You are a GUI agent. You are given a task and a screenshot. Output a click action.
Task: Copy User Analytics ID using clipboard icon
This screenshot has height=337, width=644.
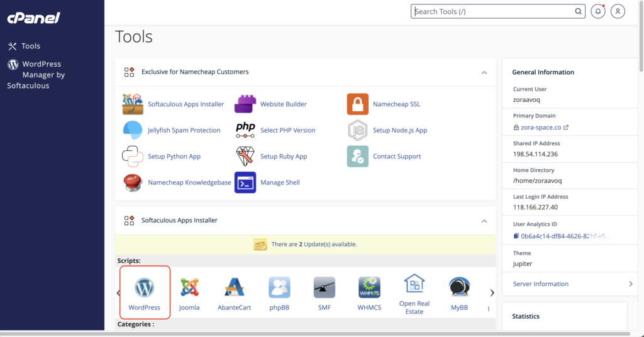[x=516, y=236]
